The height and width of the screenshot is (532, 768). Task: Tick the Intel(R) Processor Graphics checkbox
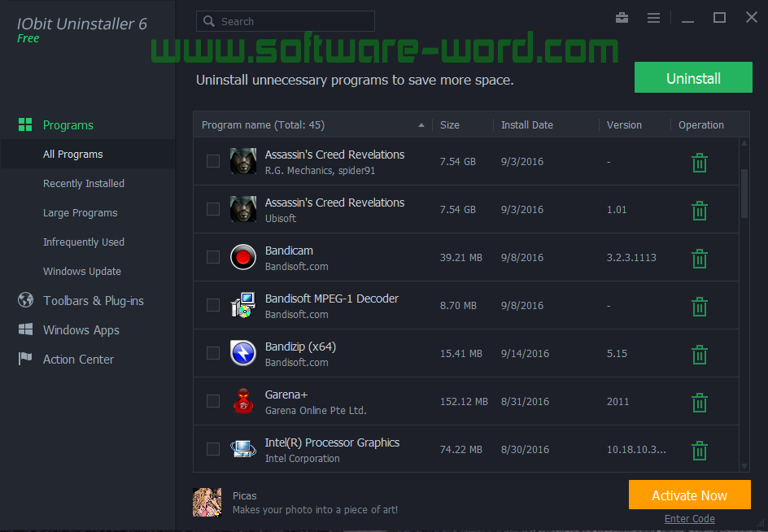click(x=213, y=449)
